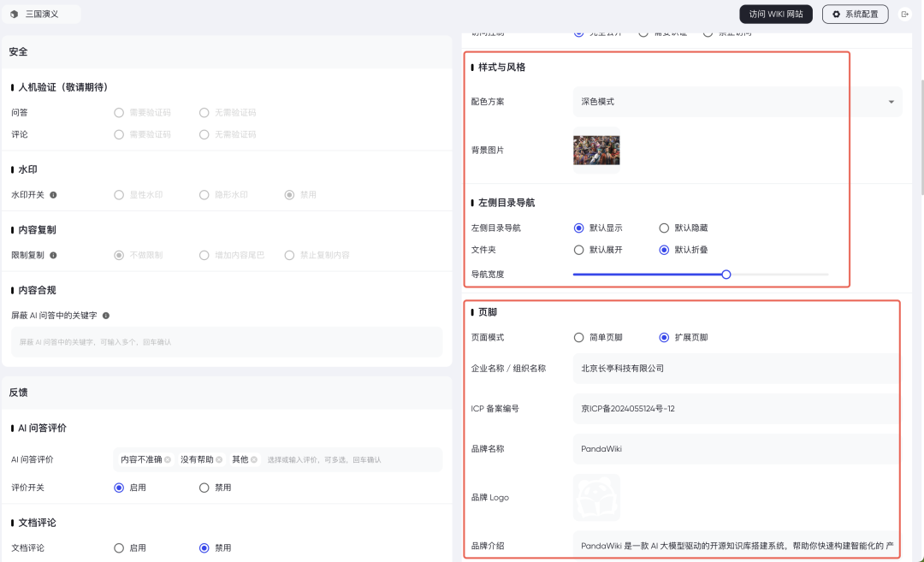This screenshot has height=562, width=924.
Task: Click the gear icon on 系统配置 button
Action: [836, 14]
